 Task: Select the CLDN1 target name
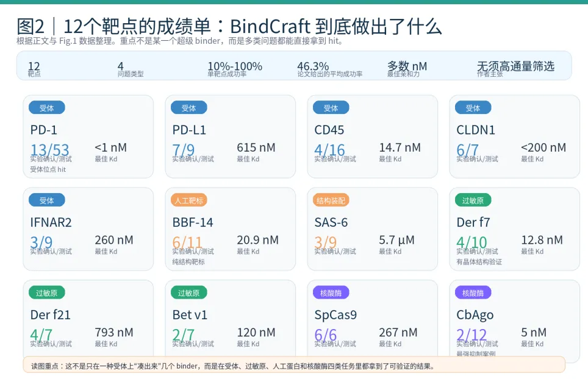click(476, 130)
